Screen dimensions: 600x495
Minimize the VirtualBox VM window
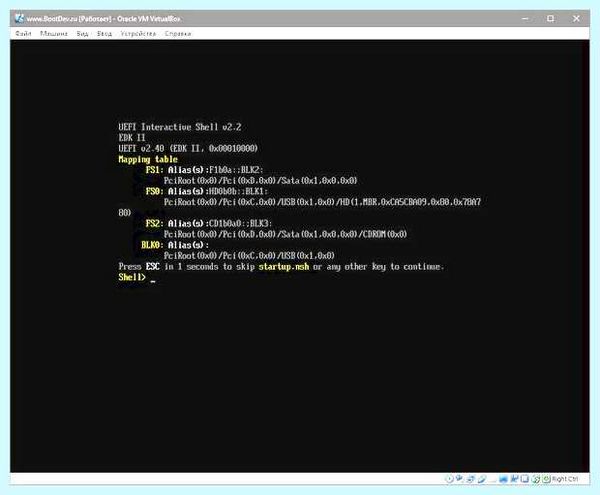(x=525, y=18)
